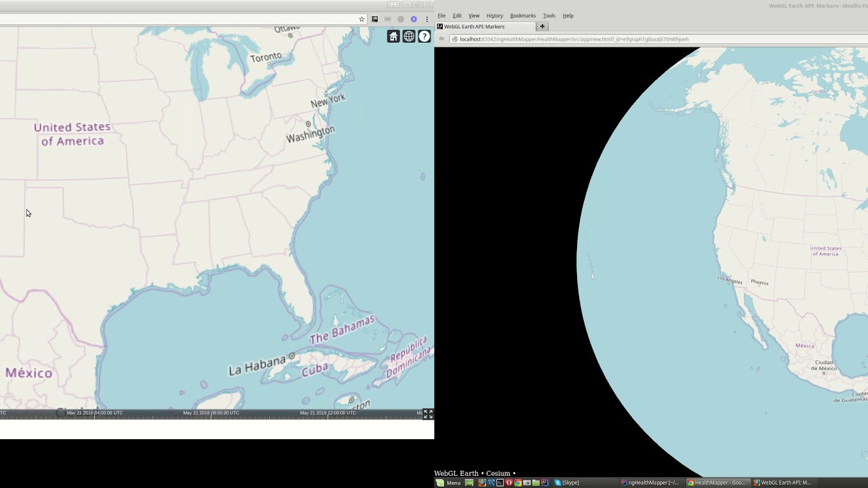Click the Washington label on the map
Viewport: 868px width, 488px height.
point(311,134)
